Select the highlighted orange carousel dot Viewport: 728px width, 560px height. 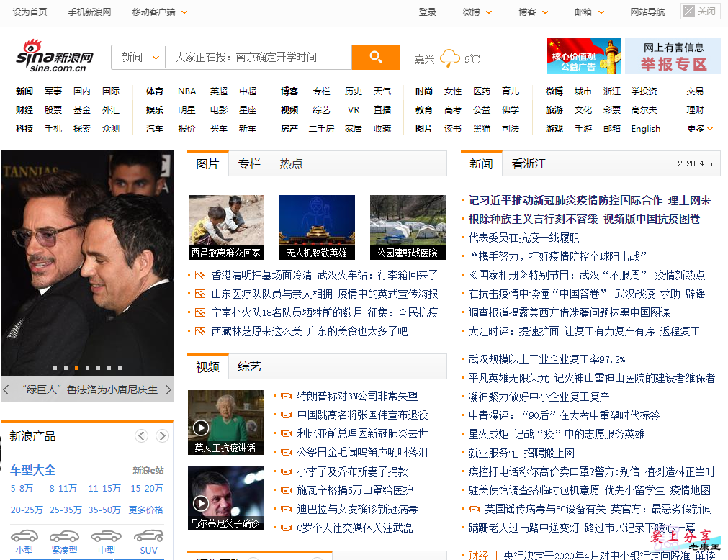click(x=76, y=368)
